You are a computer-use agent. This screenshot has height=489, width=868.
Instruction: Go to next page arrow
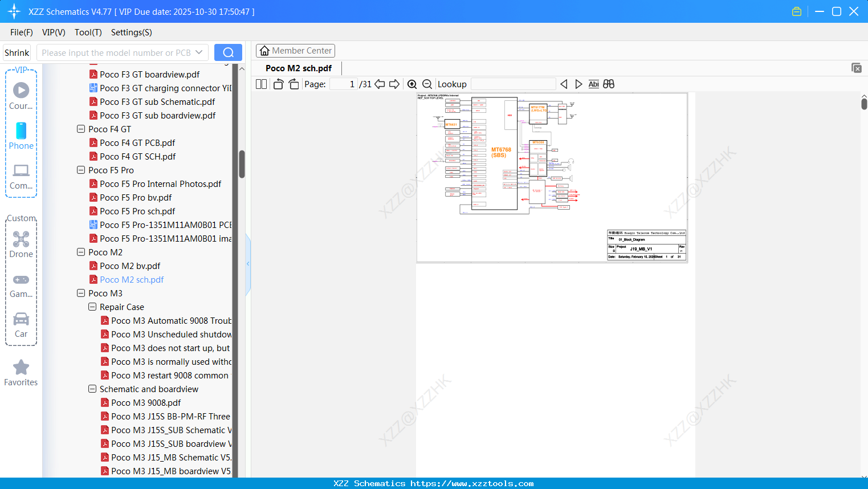click(394, 84)
